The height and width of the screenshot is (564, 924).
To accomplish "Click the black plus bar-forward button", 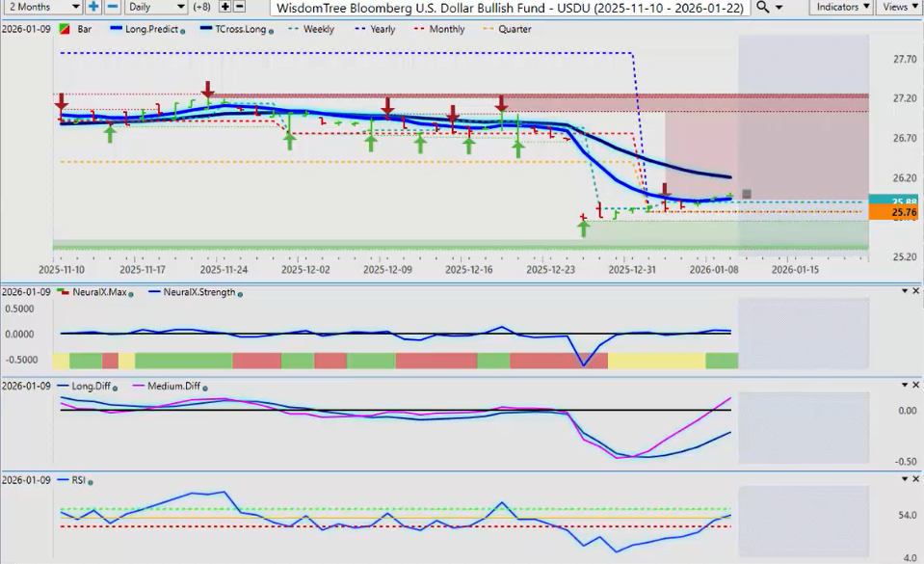I will (x=225, y=7).
